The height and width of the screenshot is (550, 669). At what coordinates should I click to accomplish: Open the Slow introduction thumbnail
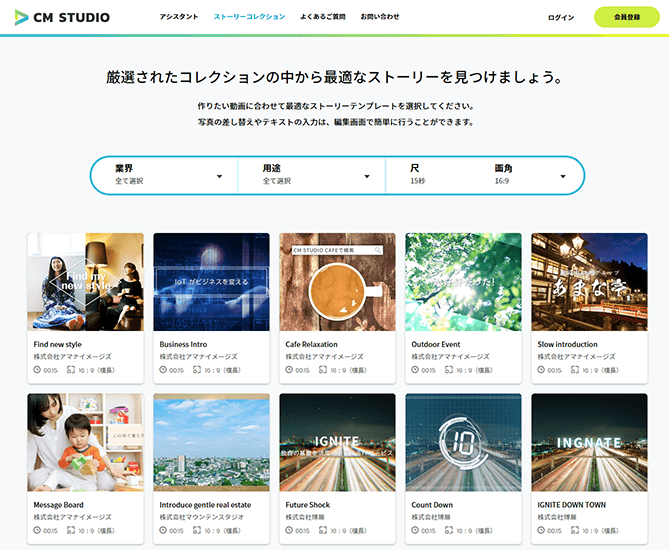point(589,282)
